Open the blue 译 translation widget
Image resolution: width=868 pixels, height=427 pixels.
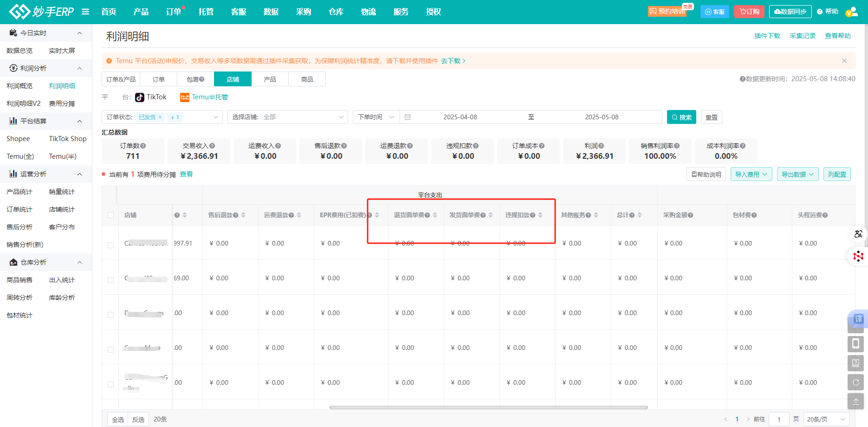coord(858,319)
